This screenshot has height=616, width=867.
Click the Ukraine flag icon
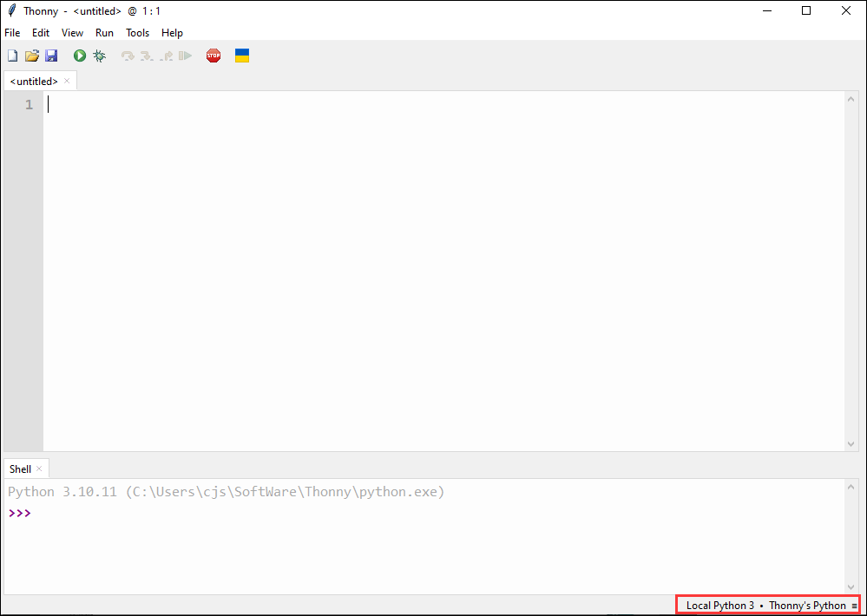tap(242, 56)
